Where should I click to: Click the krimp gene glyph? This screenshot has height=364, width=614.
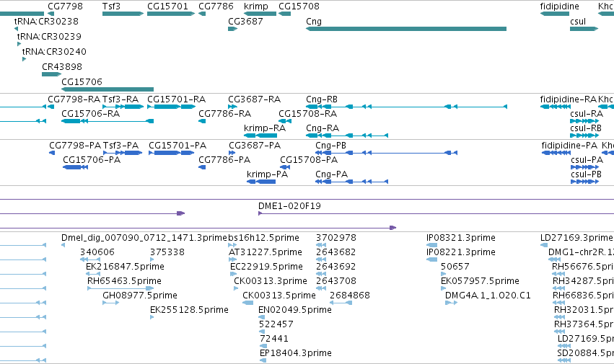(x=260, y=14)
